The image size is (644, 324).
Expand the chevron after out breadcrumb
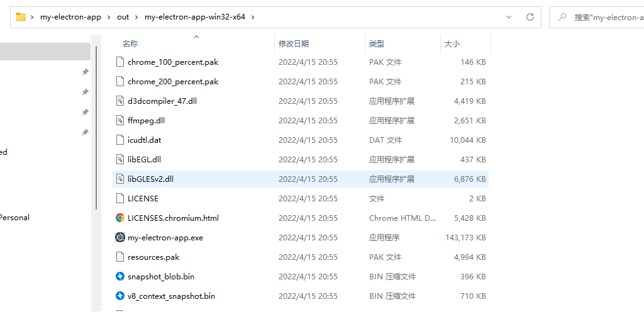(x=136, y=17)
